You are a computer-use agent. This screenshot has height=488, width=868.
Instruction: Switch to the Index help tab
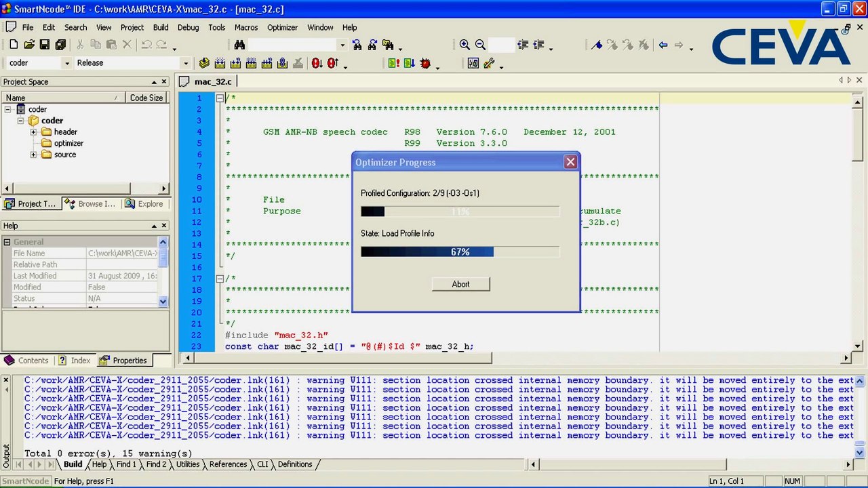click(x=75, y=361)
